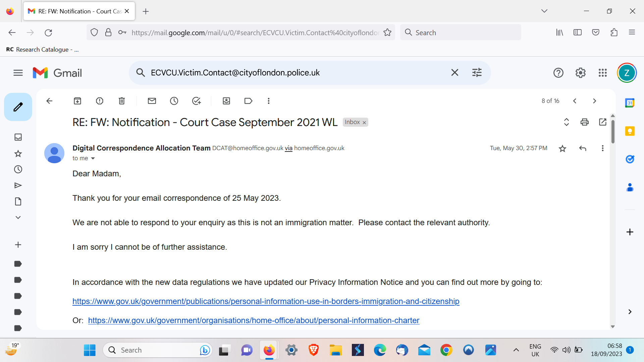The image size is (644, 362).
Task: Open Firefox from the Windows taskbar
Action: tap(269, 350)
